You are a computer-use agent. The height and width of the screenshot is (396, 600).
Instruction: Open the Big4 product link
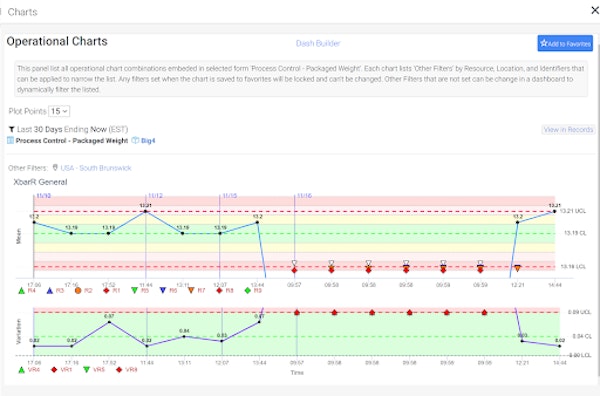[x=148, y=140]
